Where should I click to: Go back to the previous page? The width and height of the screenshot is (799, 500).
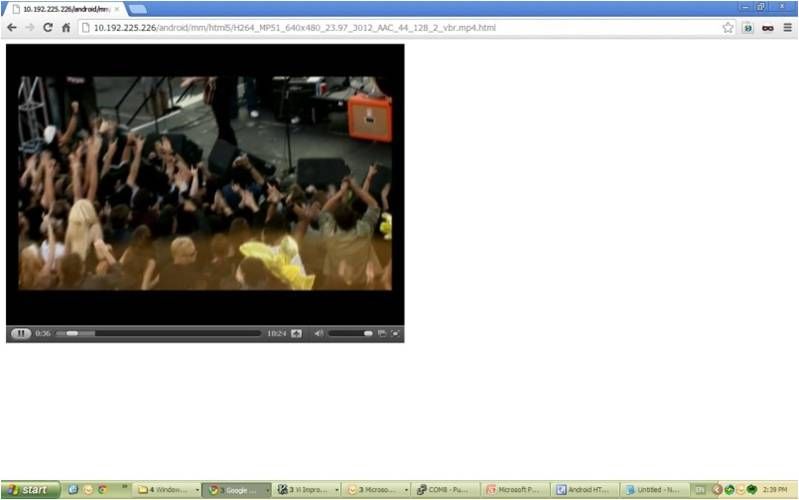pos(12,28)
